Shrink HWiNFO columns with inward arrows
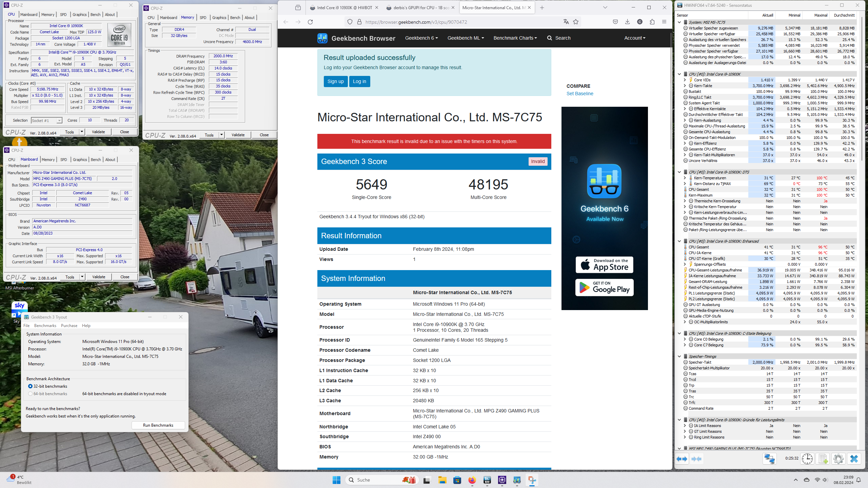The image size is (868, 488). pos(696,459)
